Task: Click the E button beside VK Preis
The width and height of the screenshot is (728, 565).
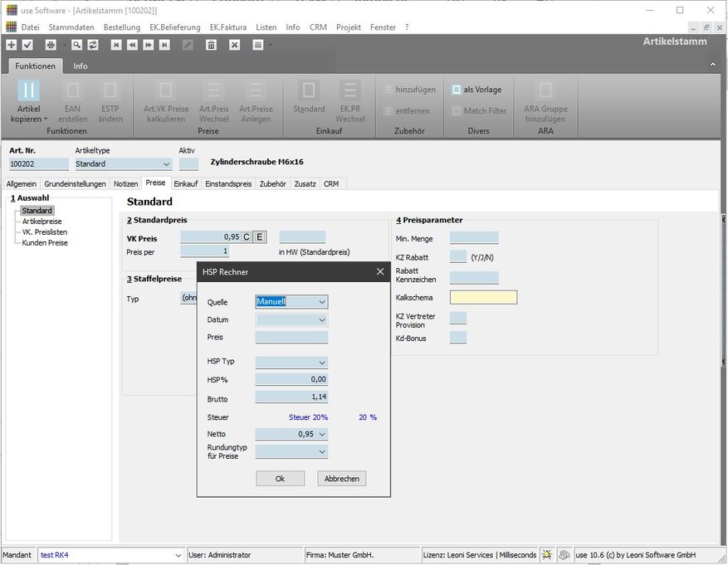Action: [x=260, y=237]
